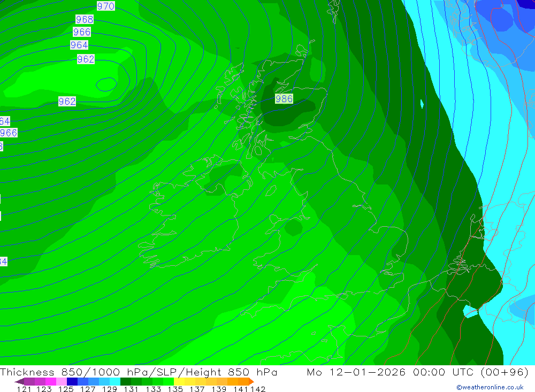Click the legend value 125
535x392 pixels.
tap(66, 389)
